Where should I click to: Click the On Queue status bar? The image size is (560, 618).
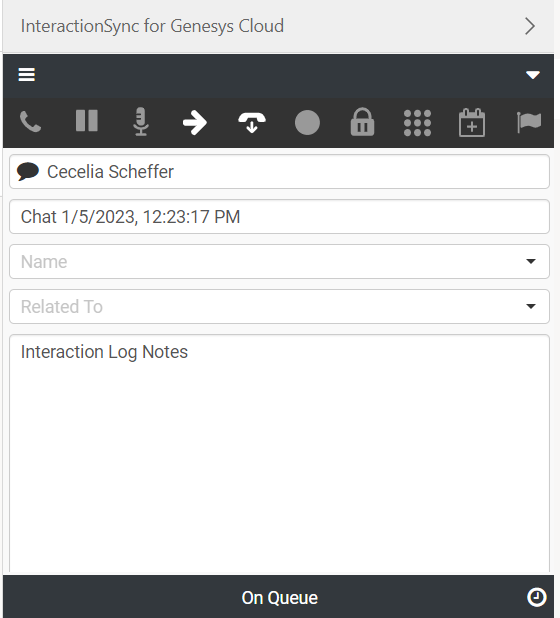(x=278, y=597)
